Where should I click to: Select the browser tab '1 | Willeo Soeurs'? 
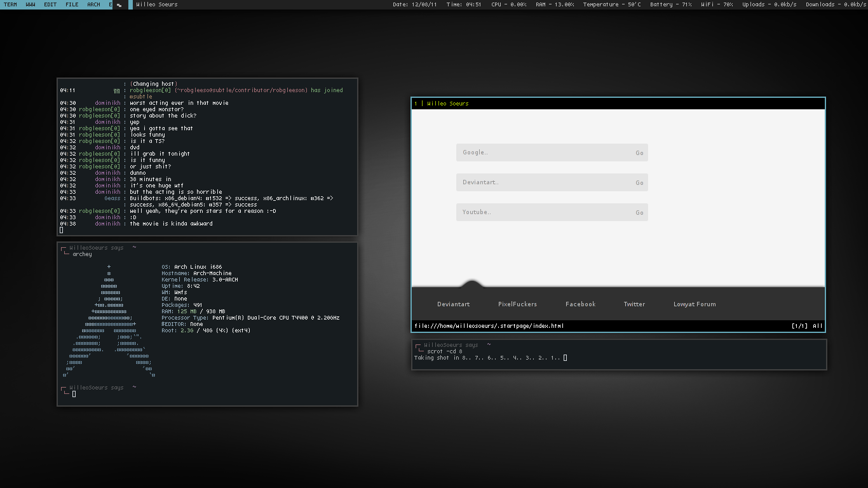click(x=442, y=104)
